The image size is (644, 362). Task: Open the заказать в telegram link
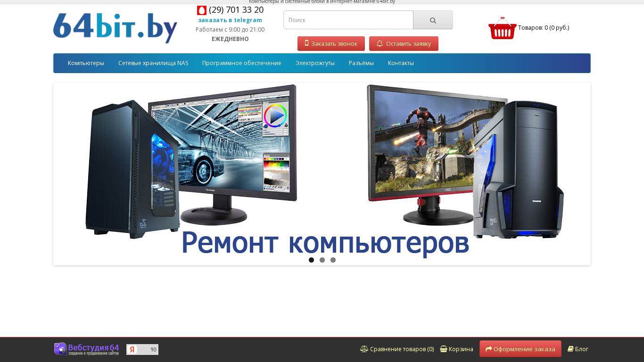pos(230,20)
